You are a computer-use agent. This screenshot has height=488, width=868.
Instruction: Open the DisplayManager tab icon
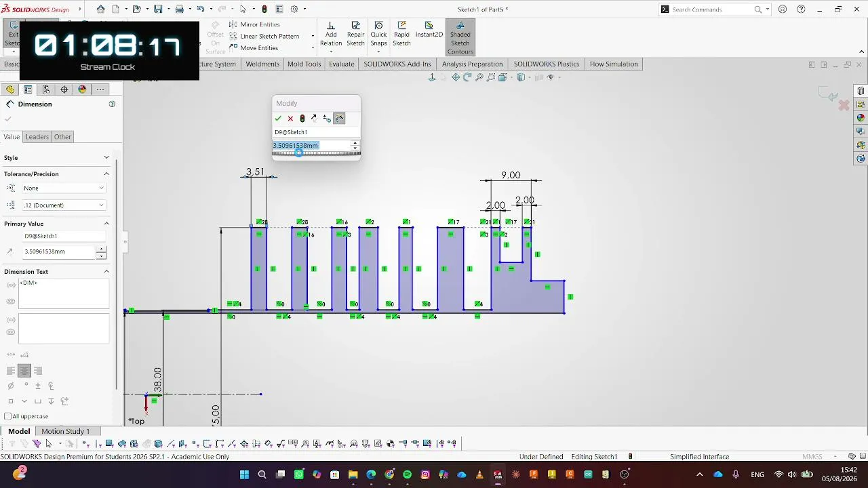[x=83, y=89]
